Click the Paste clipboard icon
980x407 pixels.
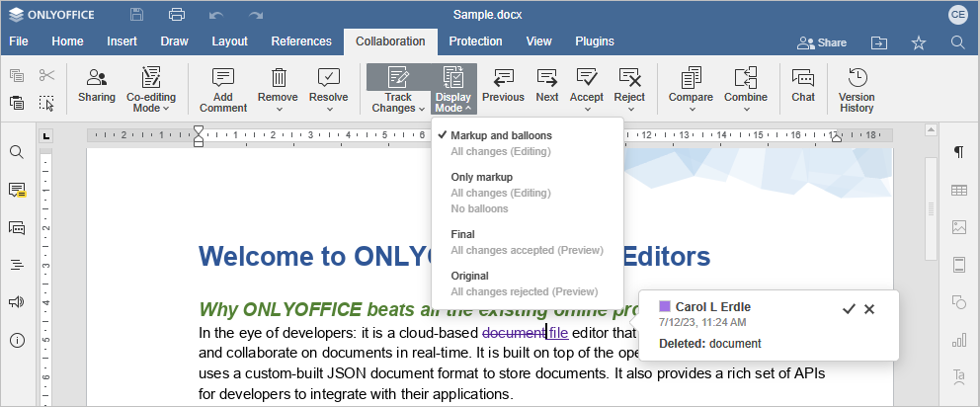tap(17, 103)
